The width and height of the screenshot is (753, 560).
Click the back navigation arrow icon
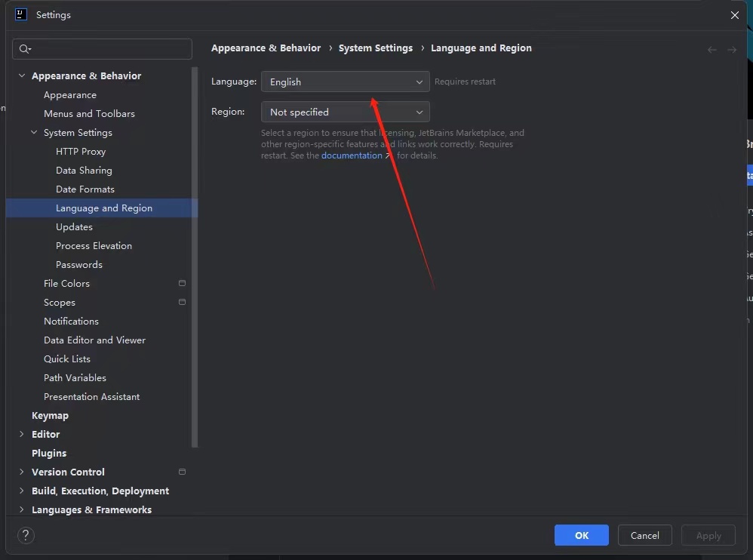[712, 50]
